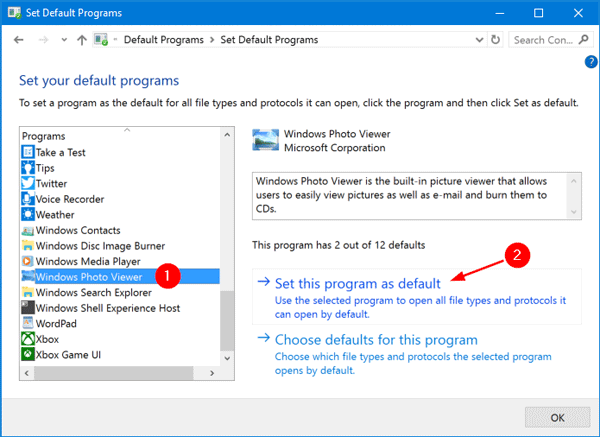Click the OK button
600x437 pixels.
[x=557, y=417]
